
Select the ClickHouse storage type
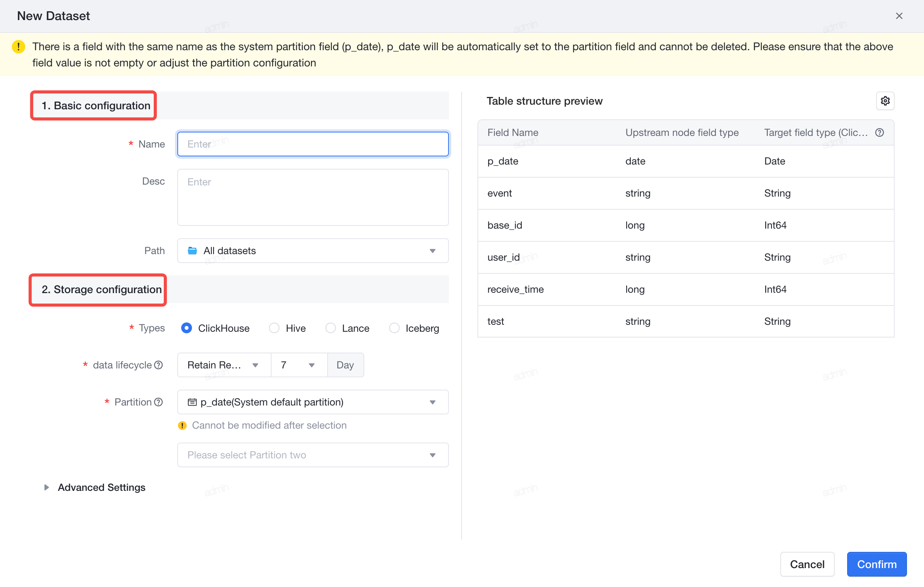(x=215, y=328)
